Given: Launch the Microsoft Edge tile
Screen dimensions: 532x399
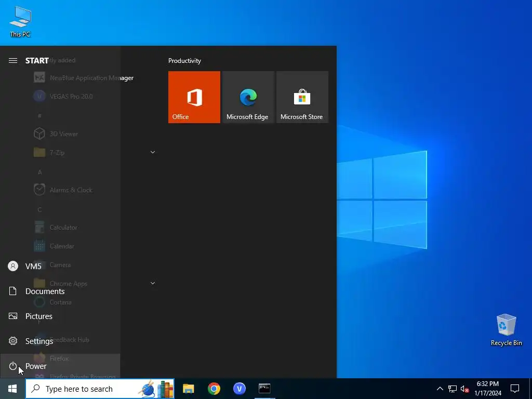Looking at the screenshot, I should pyautogui.click(x=248, y=97).
